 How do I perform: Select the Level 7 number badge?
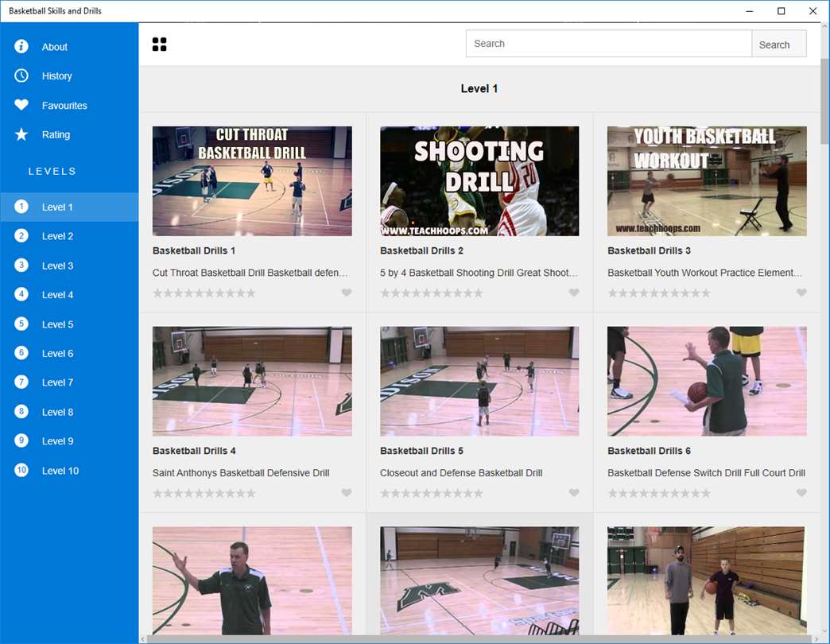tap(21, 382)
